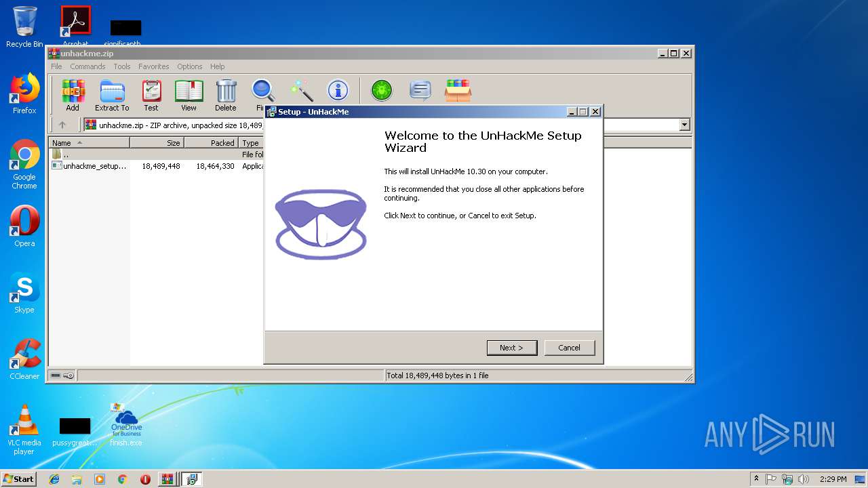Open the File menu in WinRAR
The width and height of the screenshot is (868, 488).
(x=56, y=66)
